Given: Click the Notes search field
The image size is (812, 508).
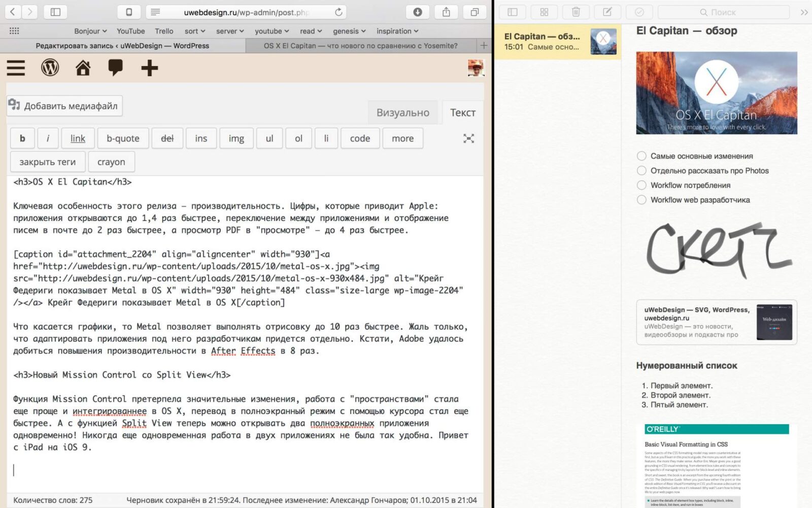Looking at the screenshot, I should click(x=724, y=12).
